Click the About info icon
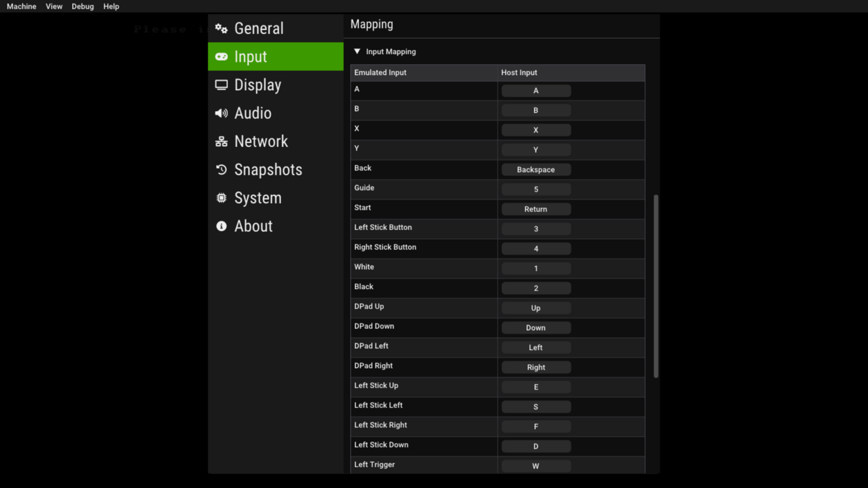 click(x=221, y=226)
